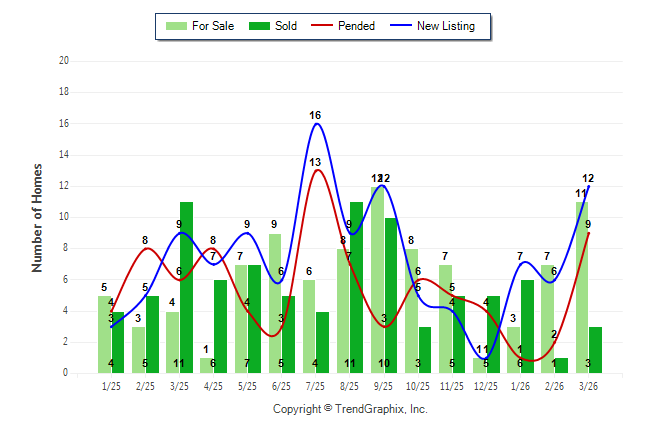Toggle the Pended series legend label
The width and height of the screenshot is (646, 434).
pos(357,26)
